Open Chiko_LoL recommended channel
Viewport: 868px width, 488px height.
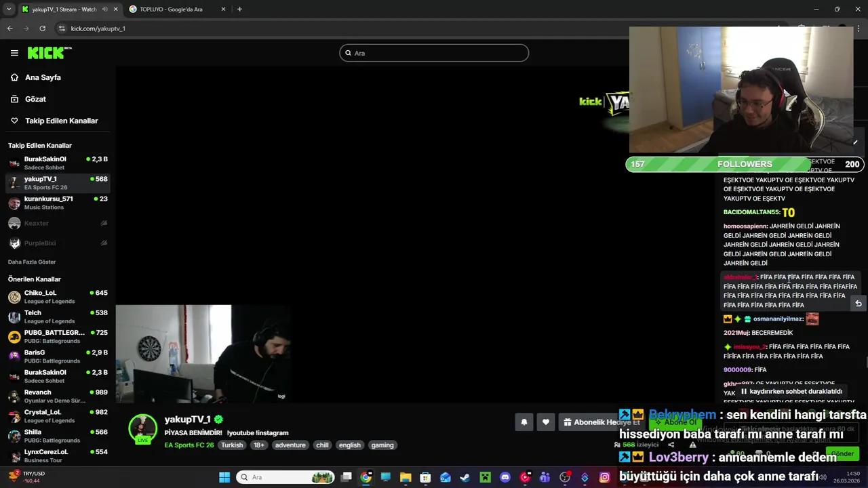pyautogui.click(x=58, y=297)
